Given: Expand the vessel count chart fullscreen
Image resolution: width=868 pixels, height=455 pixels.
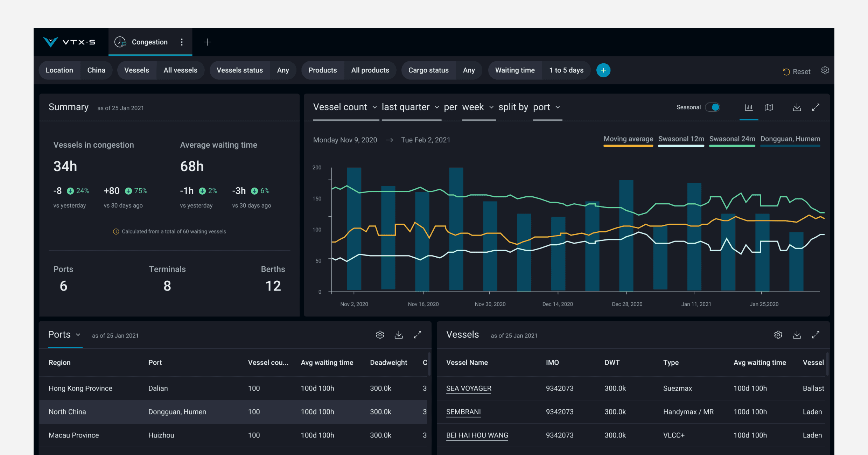Looking at the screenshot, I should (815, 107).
